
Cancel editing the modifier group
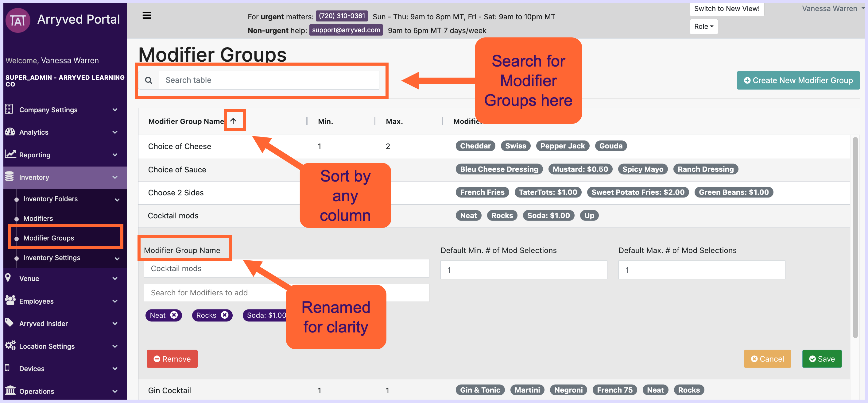click(x=767, y=359)
